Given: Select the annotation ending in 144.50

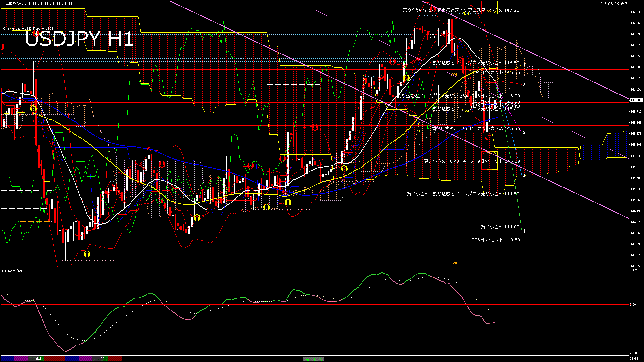Looking at the screenshot, I should point(463,194).
